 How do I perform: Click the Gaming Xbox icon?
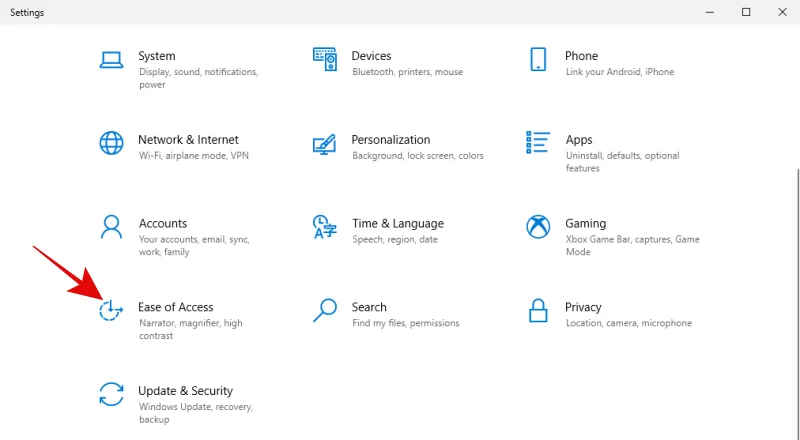pos(538,226)
